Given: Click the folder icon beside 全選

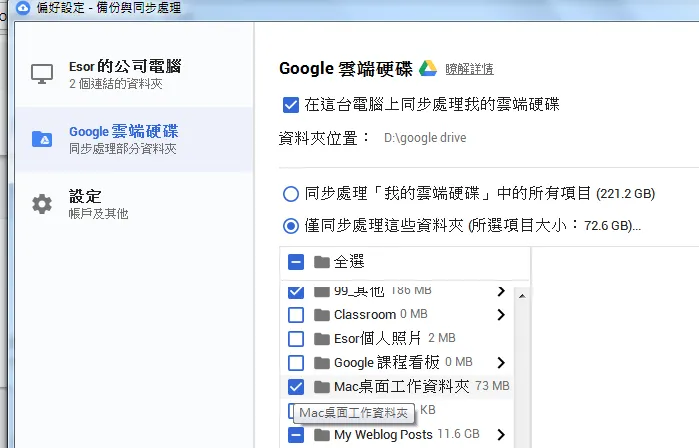Looking at the screenshot, I should tap(321, 262).
